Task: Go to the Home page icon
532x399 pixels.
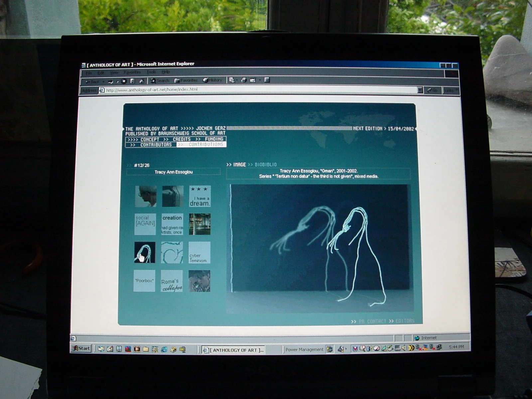Action: pos(141,81)
